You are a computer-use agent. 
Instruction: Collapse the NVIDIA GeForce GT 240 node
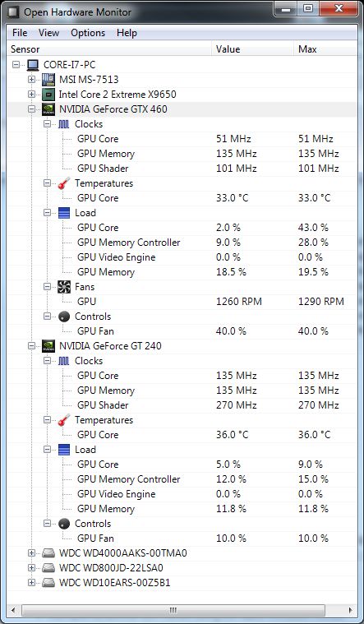point(31,346)
